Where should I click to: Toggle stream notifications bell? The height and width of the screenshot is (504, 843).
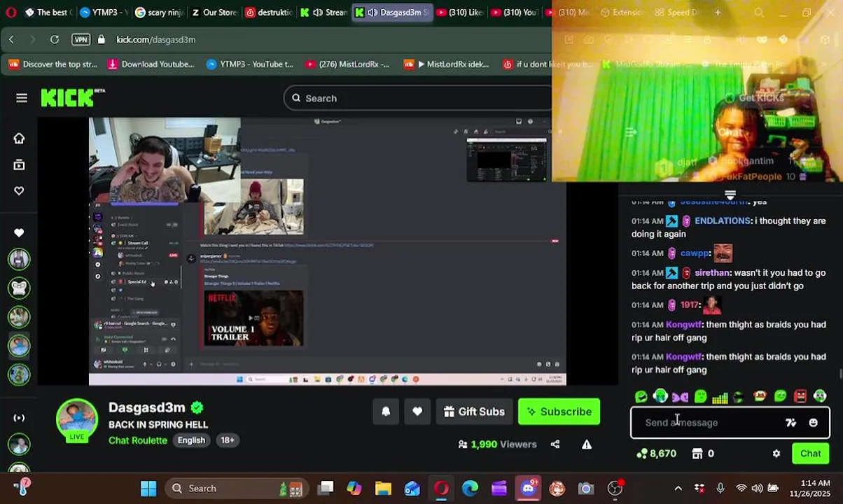[x=386, y=412]
